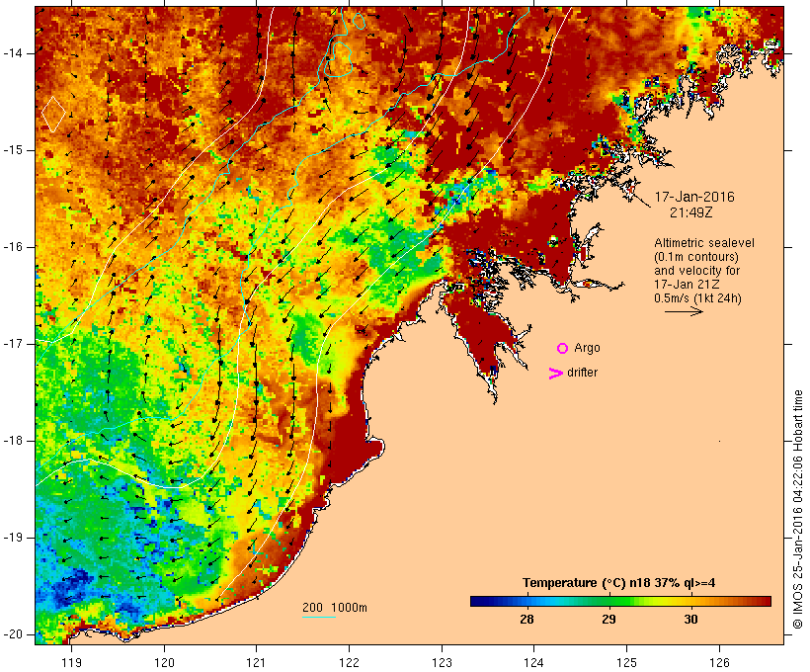The width and height of the screenshot is (810, 672).
Task: Click the white diamond contour near 119°E
Action: (x=53, y=114)
